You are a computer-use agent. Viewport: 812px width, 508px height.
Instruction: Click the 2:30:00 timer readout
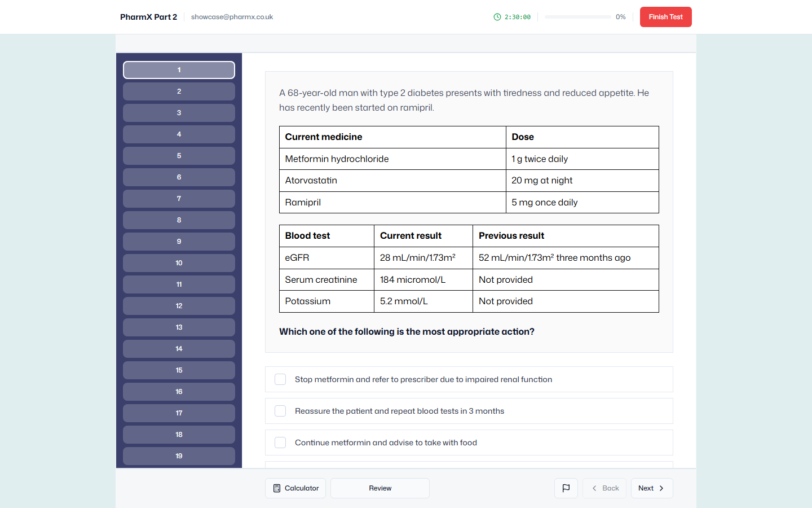pyautogui.click(x=518, y=17)
